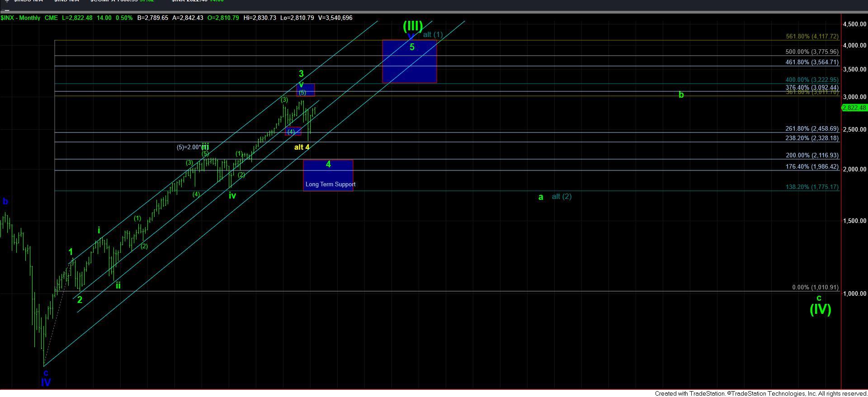Click the yellow 'alt 4' annotation
The width and height of the screenshot is (868, 397).
302,147
